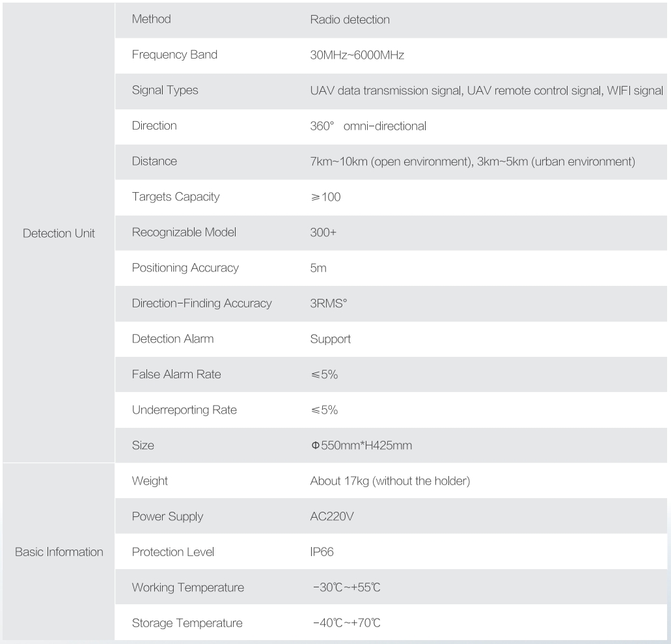Click the About 17kg weight value
671x644 pixels.
[x=390, y=481]
